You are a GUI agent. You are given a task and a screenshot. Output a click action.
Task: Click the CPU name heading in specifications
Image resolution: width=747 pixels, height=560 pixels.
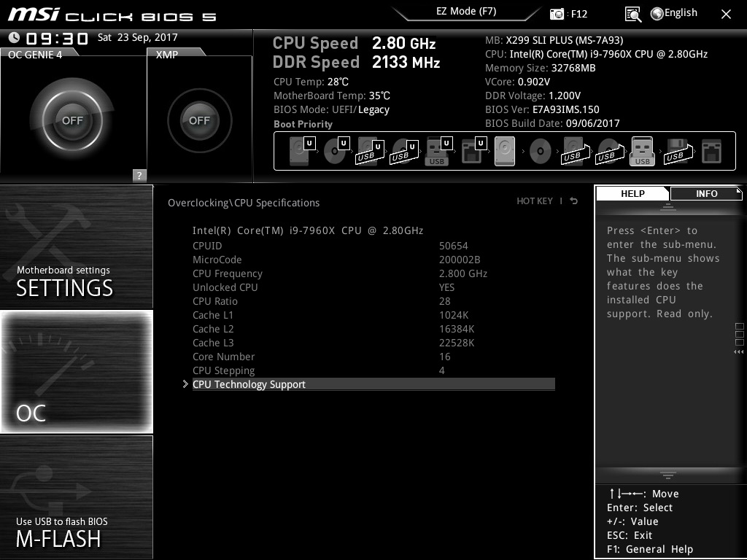308,230
